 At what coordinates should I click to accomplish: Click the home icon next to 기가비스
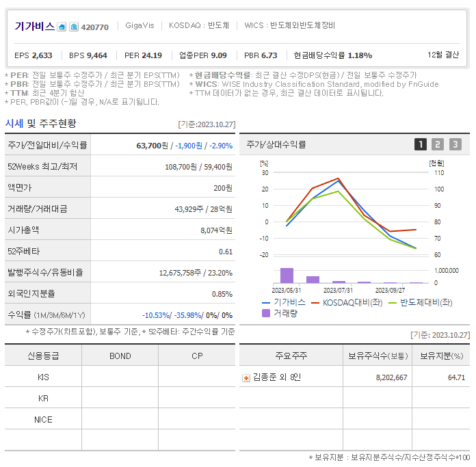[x=62, y=27]
